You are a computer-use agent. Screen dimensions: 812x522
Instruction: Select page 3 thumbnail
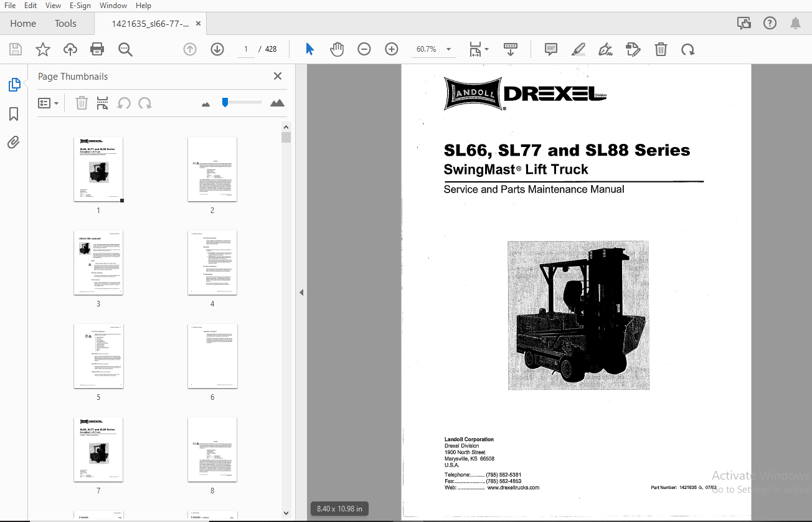tap(98, 263)
